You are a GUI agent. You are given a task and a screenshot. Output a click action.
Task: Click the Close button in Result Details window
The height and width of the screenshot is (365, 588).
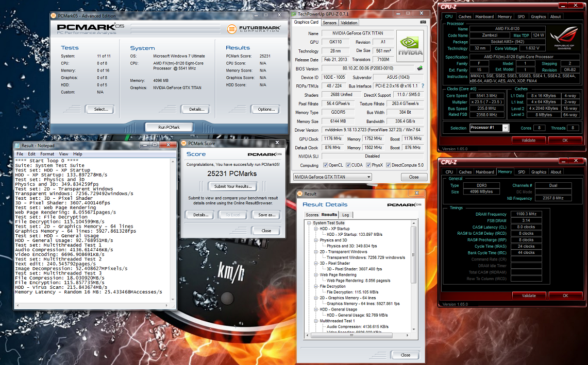(x=405, y=355)
